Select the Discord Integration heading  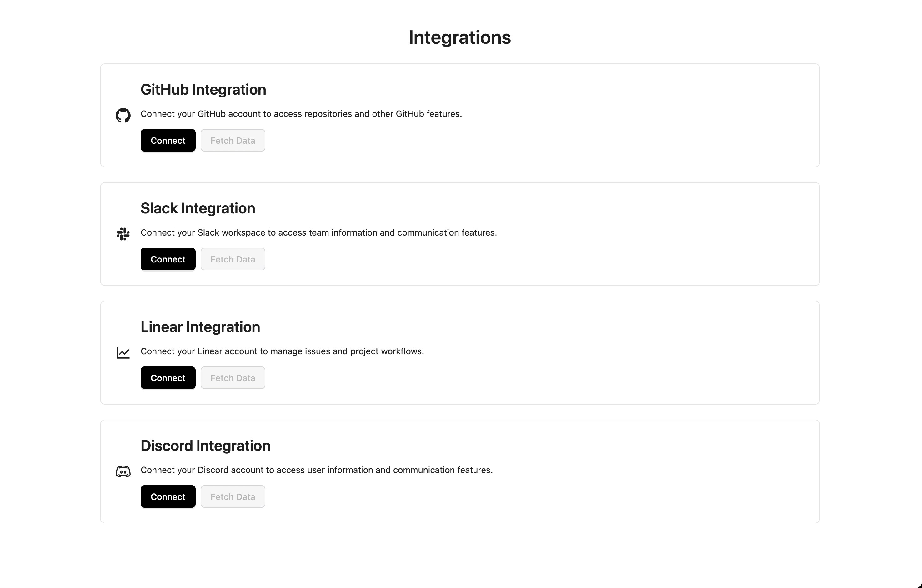(205, 445)
